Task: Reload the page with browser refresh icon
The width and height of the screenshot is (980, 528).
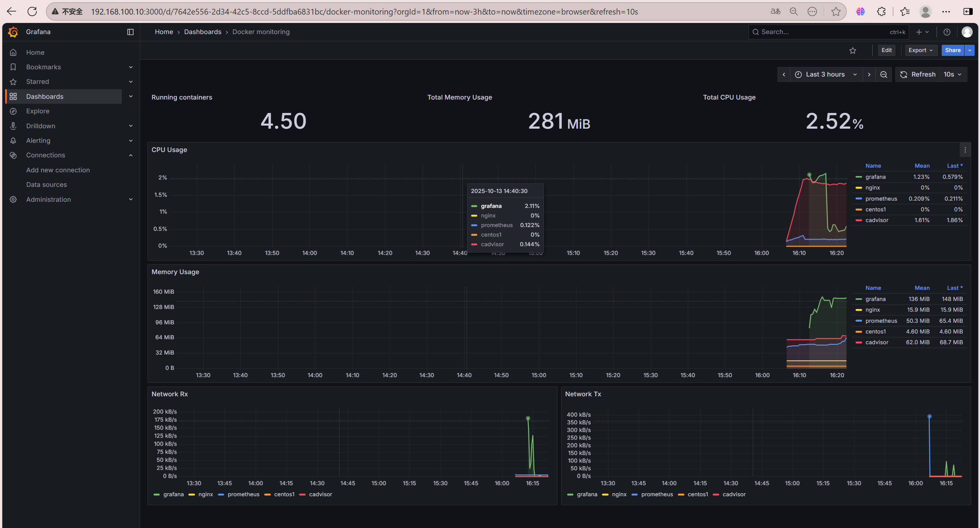Action: click(x=32, y=11)
